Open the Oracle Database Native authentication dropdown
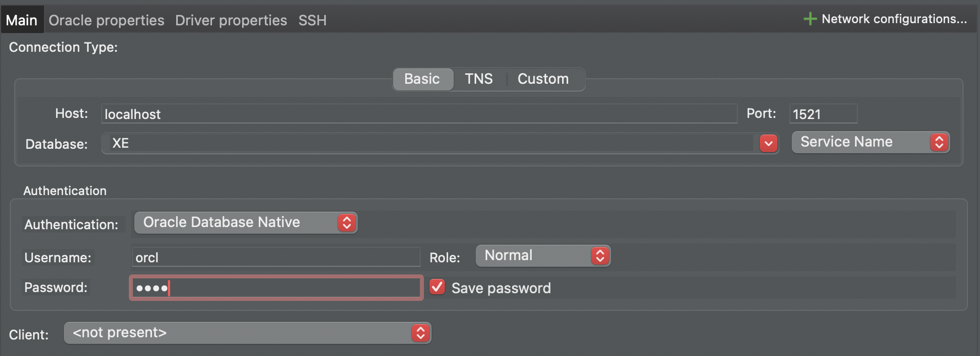 pos(246,223)
